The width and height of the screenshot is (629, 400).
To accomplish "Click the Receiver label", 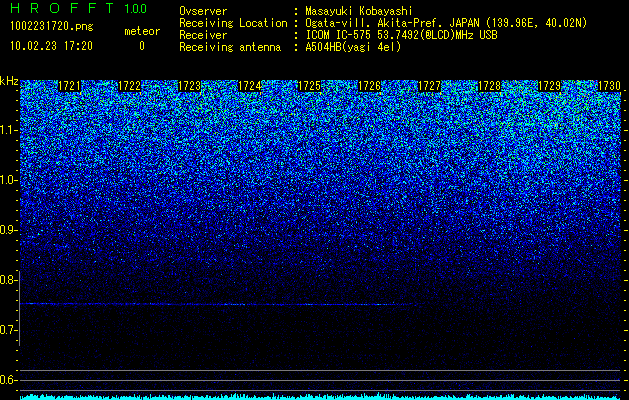I will [203, 35].
